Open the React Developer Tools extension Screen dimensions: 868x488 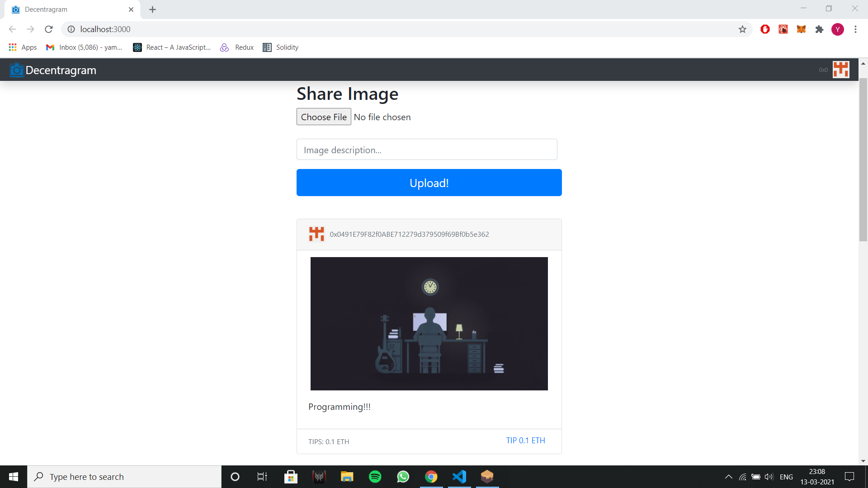(783, 29)
